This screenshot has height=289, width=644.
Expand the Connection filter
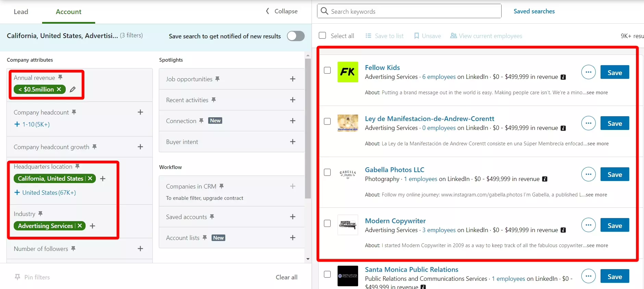tap(293, 121)
